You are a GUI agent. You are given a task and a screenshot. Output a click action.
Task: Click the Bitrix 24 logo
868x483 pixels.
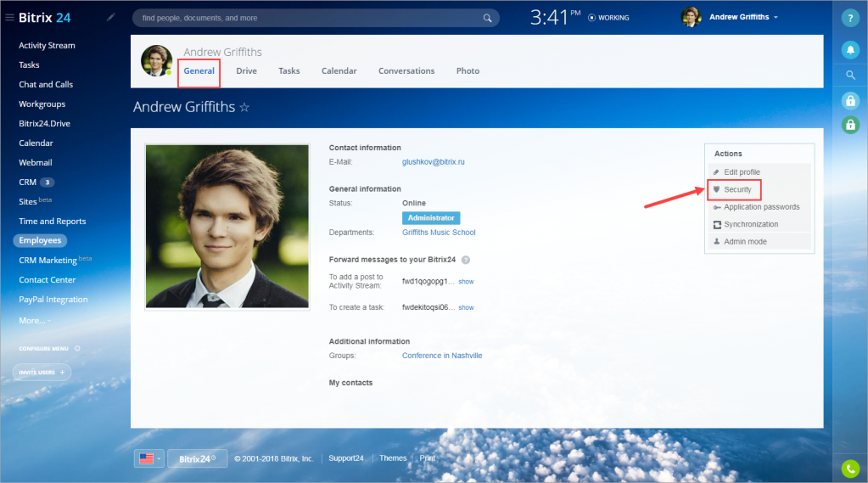tap(45, 18)
